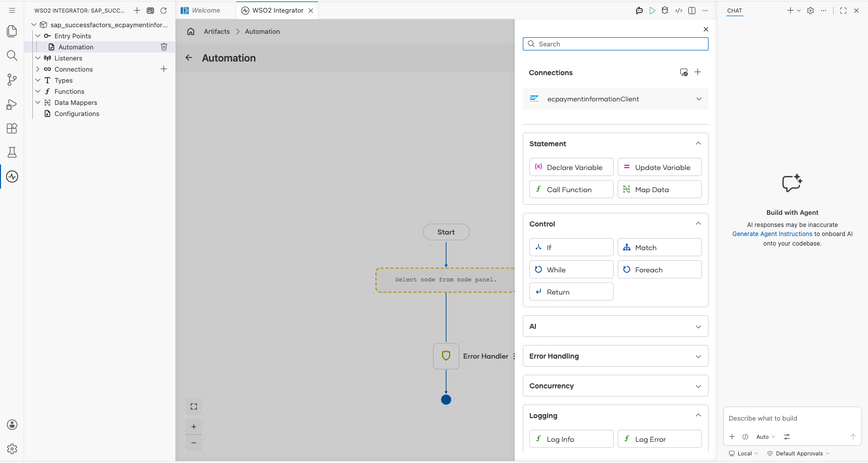Click the hamburger menu icon

click(12, 10)
